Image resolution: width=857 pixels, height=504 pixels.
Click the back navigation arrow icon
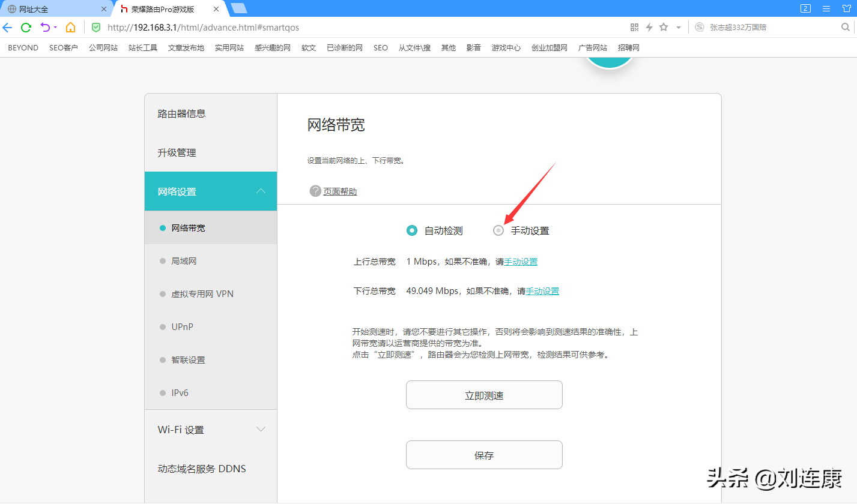[8, 27]
